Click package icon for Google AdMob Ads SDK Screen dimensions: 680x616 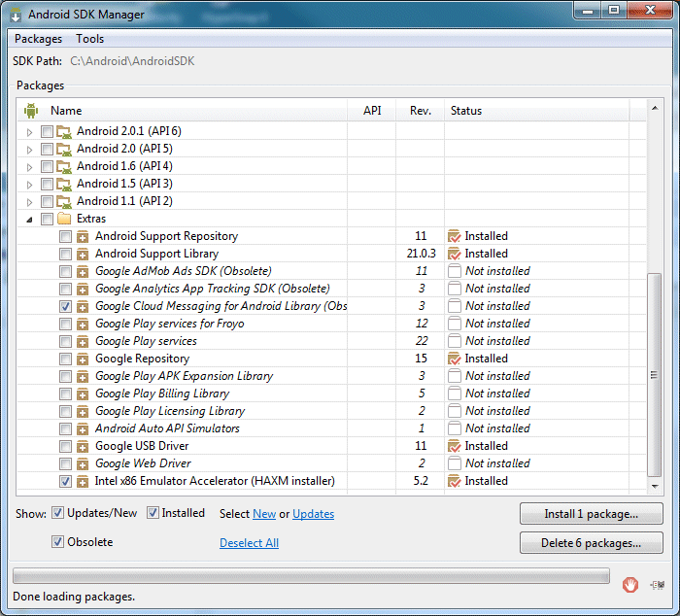click(83, 271)
